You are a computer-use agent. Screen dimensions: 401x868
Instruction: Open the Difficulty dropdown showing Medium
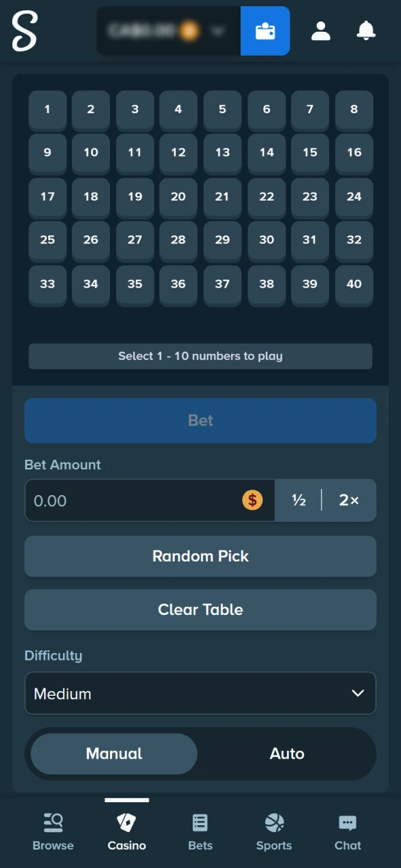(200, 693)
